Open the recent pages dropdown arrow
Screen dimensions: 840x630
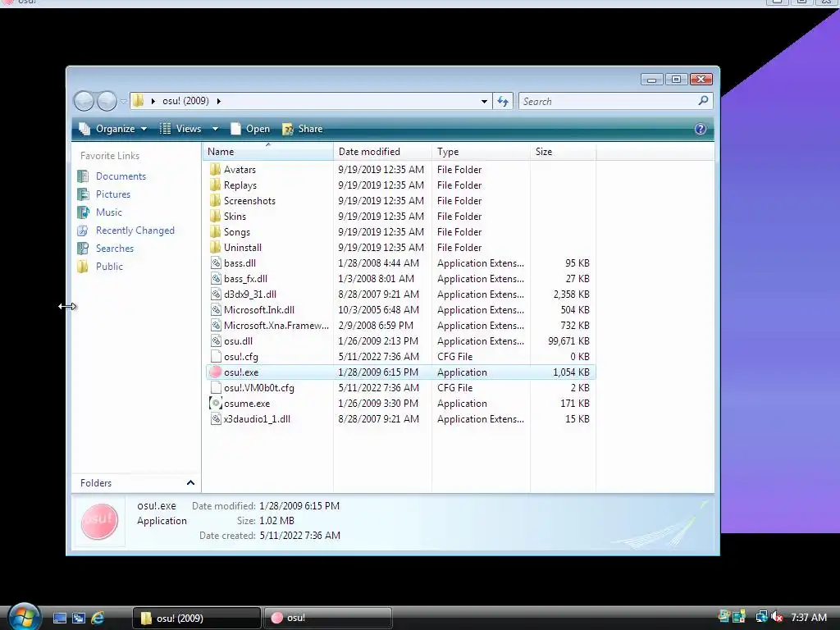(x=123, y=101)
